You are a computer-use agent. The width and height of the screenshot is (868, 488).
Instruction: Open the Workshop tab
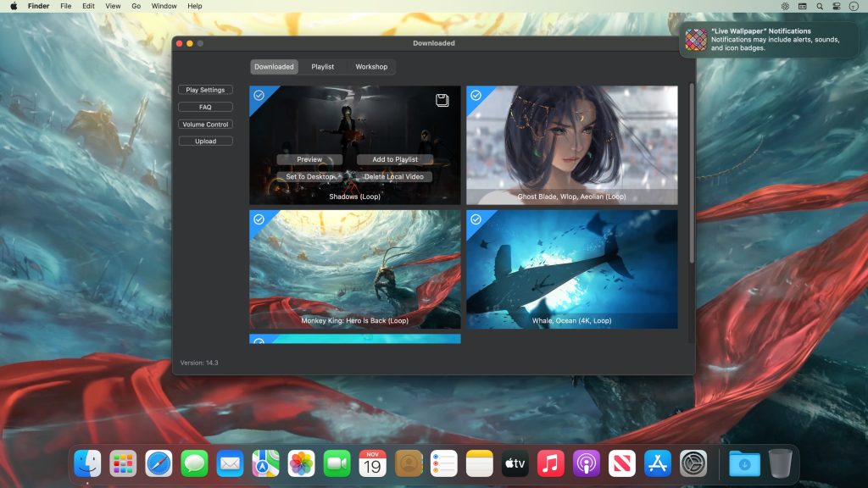click(x=371, y=66)
